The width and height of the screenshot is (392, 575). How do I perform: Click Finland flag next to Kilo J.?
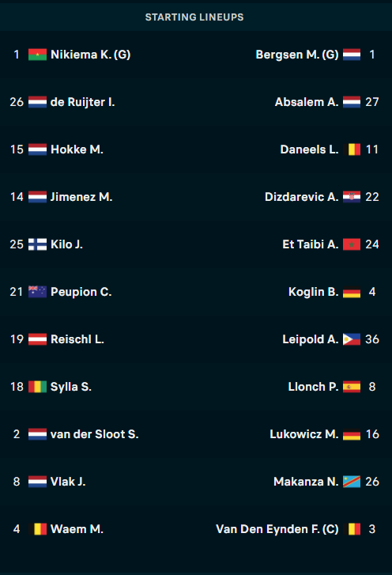point(37,244)
